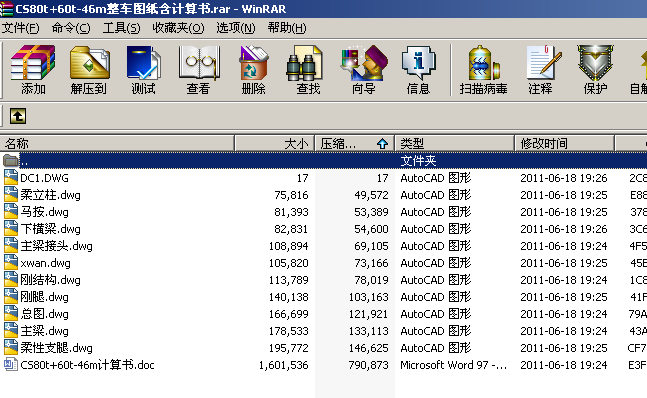Open the 选项(N) menu
The height and width of the screenshot is (398, 647).
click(236, 28)
